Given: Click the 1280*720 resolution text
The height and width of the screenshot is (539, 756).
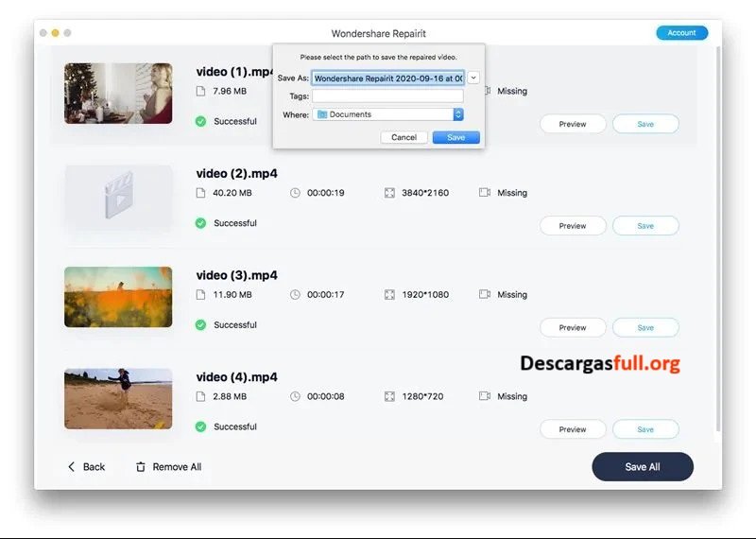Looking at the screenshot, I should point(422,396).
